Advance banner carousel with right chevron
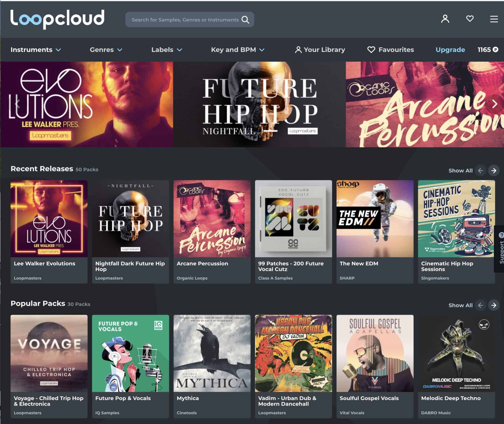The height and width of the screenshot is (424, 504). point(495,104)
